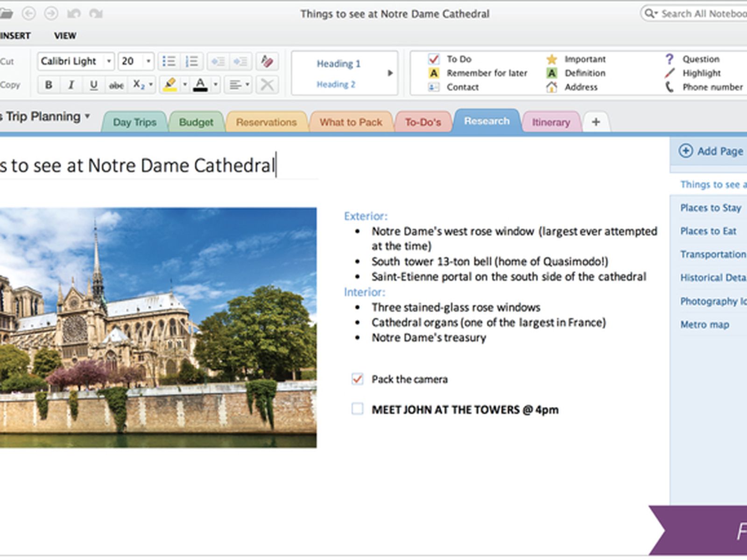Screen dimensions: 747x560
Task: Select the Address tag
Action: pos(571,87)
